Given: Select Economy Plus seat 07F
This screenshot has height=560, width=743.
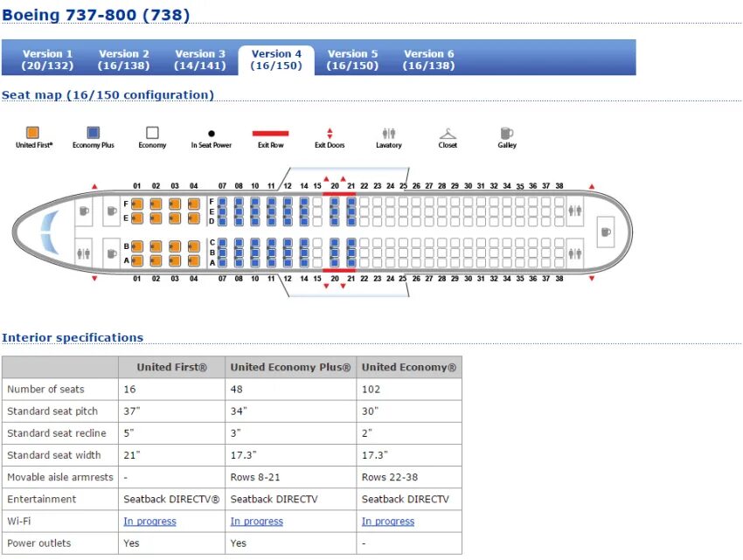Looking at the screenshot, I should (x=222, y=203).
